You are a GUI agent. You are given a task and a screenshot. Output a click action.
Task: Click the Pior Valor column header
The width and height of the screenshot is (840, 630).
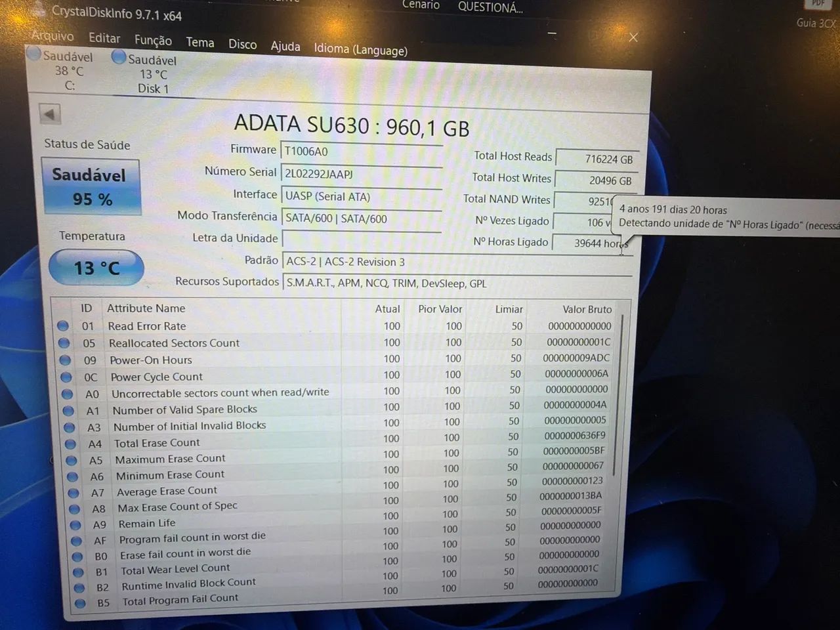tap(440, 308)
